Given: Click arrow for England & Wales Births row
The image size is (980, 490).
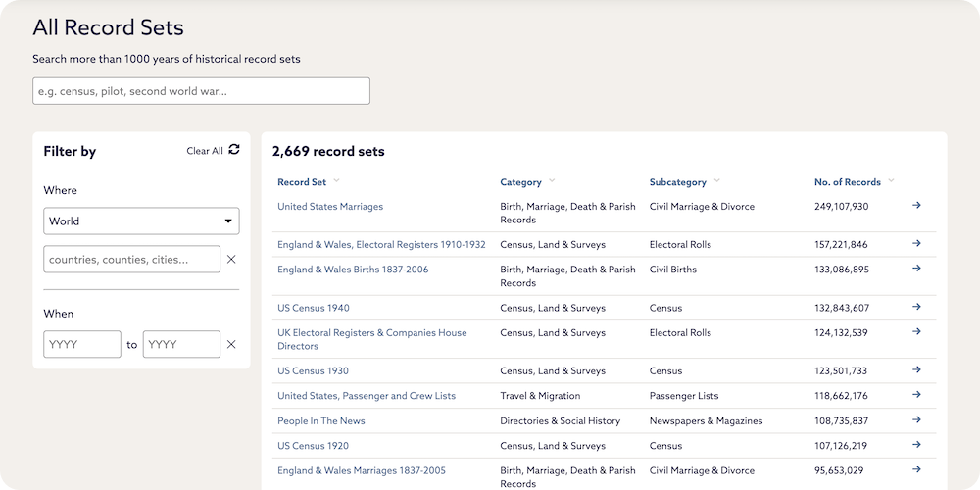Looking at the screenshot, I should point(916,269).
